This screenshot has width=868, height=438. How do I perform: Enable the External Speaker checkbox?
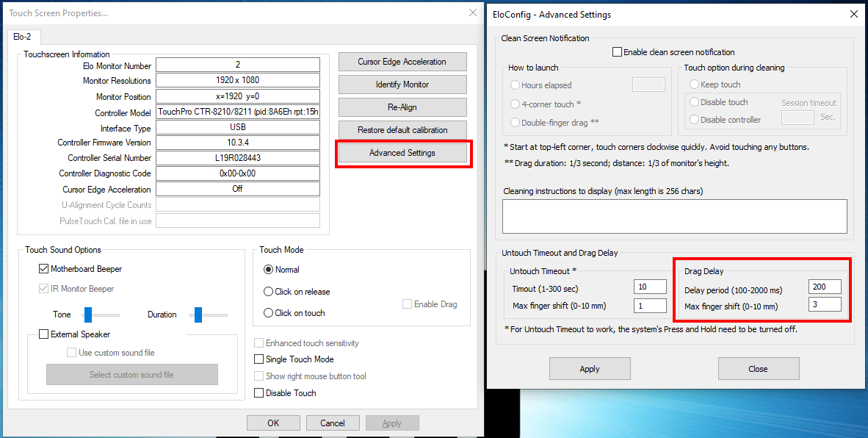(x=44, y=334)
